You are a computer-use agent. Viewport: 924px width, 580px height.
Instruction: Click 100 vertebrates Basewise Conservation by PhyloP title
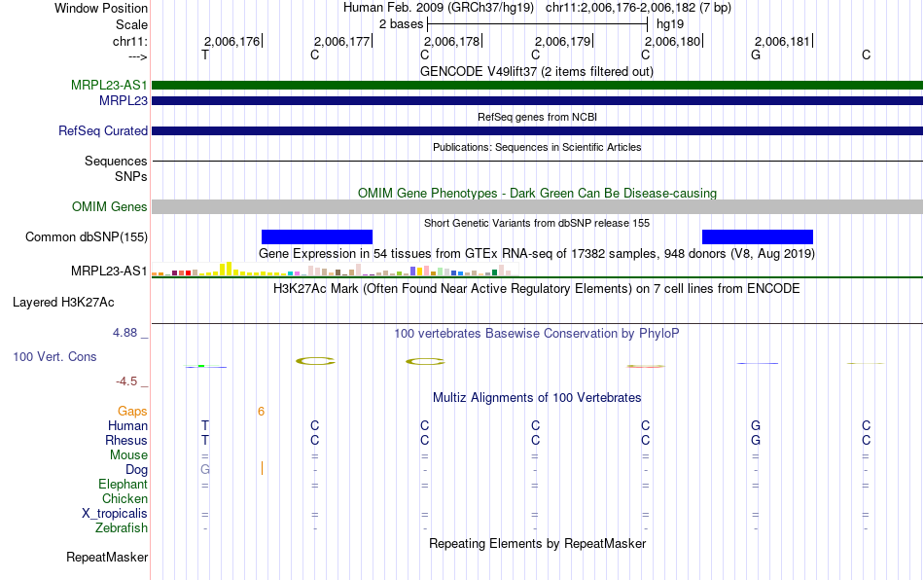pos(537,333)
